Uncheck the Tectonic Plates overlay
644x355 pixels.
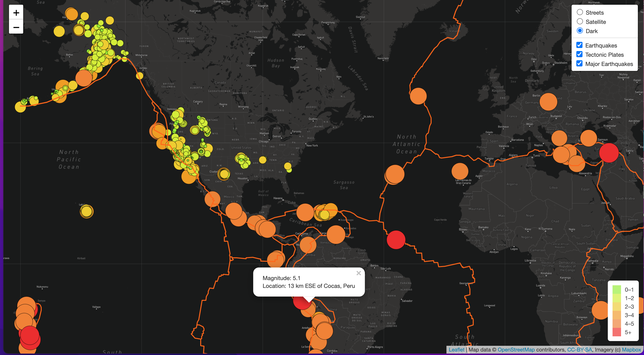click(x=579, y=54)
